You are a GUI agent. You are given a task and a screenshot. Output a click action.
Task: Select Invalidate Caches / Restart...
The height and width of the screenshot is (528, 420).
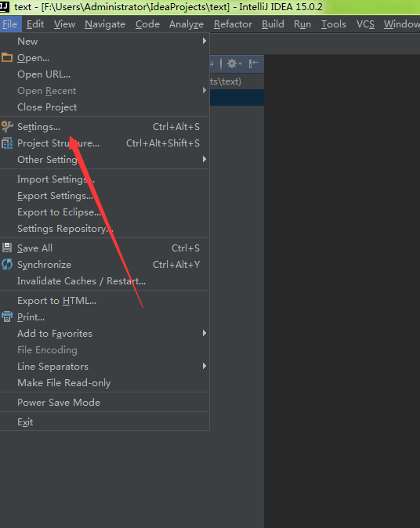pos(104,280)
